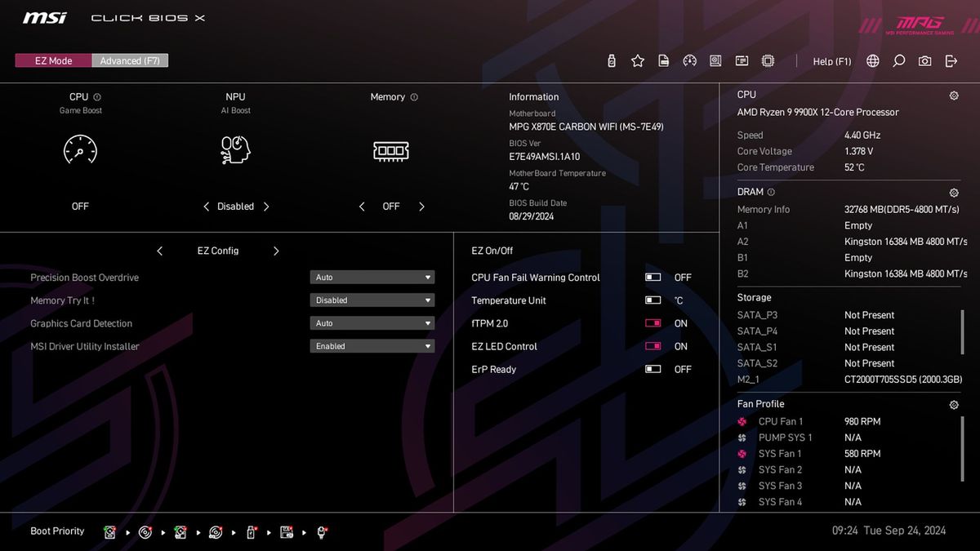Click left chevron beside NPU Disabled
The image size is (980, 551).
point(206,207)
